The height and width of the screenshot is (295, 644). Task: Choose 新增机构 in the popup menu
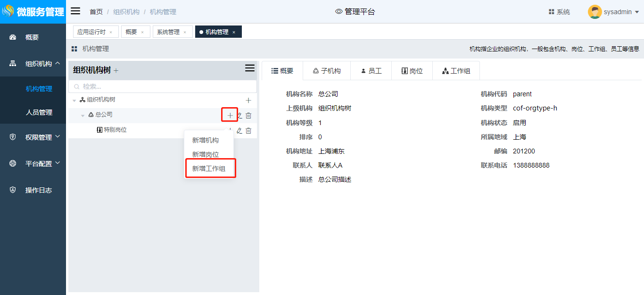206,140
